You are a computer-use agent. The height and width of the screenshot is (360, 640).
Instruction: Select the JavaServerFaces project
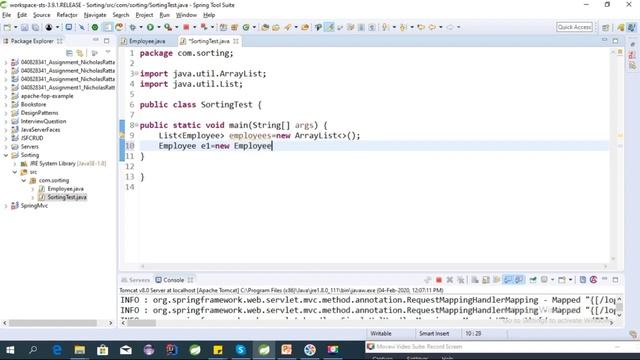40,130
